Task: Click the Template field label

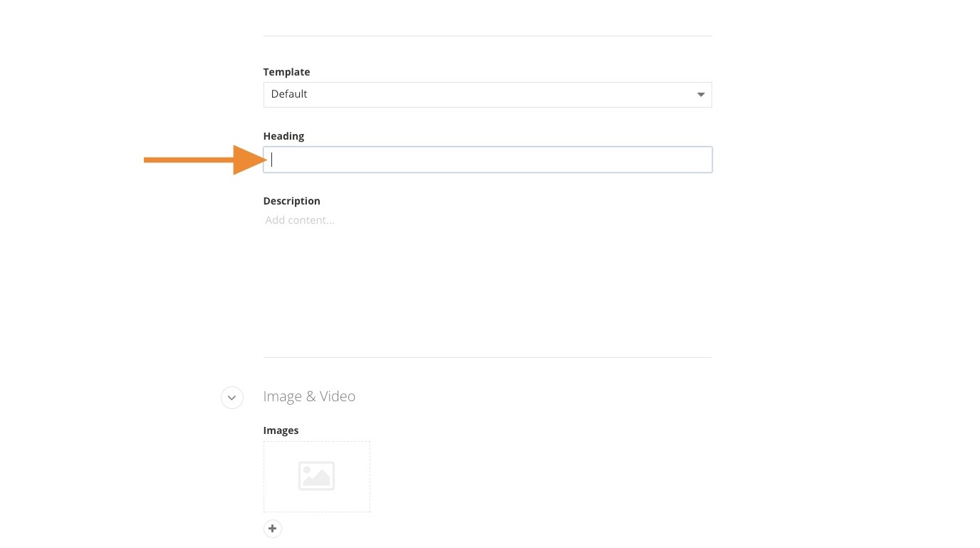Action: (x=286, y=72)
